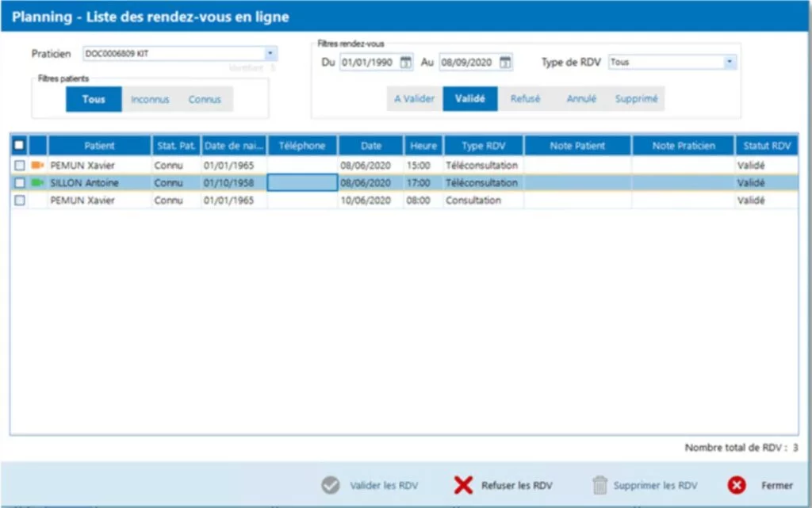Check the box for SILLON Antoine row
Screen dimensions: 812x508
tap(19, 183)
